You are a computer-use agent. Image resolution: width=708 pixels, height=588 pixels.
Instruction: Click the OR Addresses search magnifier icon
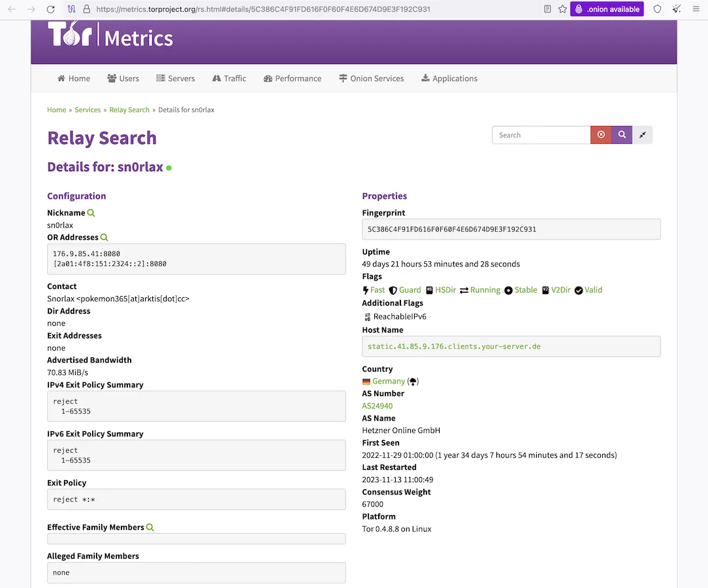pos(104,237)
